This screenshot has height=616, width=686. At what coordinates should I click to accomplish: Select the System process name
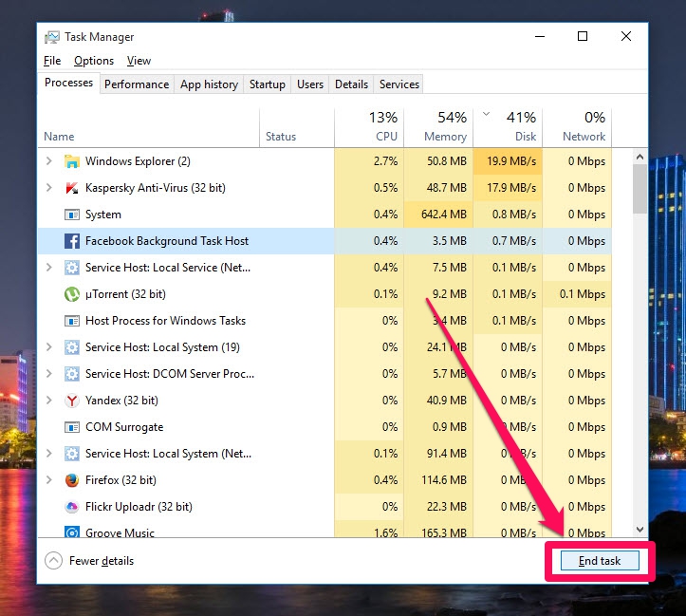pyautogui.click(x=103, y=215)
